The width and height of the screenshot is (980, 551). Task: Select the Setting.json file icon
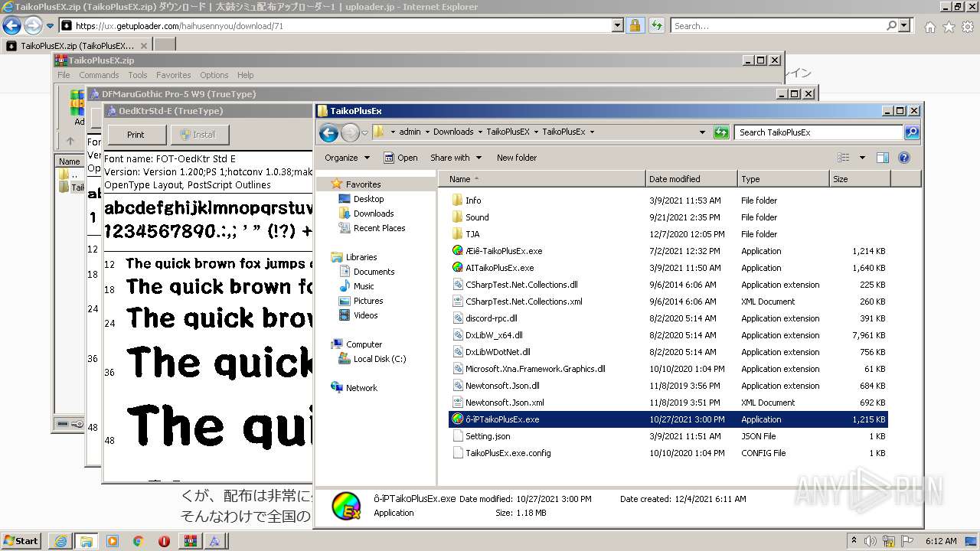(458, 436)
